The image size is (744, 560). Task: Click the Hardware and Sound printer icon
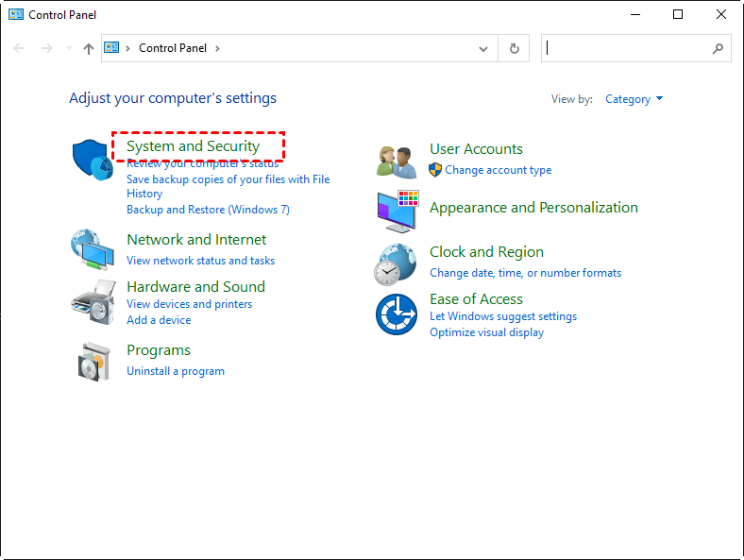pyautogui.click(x=93, y=302)
